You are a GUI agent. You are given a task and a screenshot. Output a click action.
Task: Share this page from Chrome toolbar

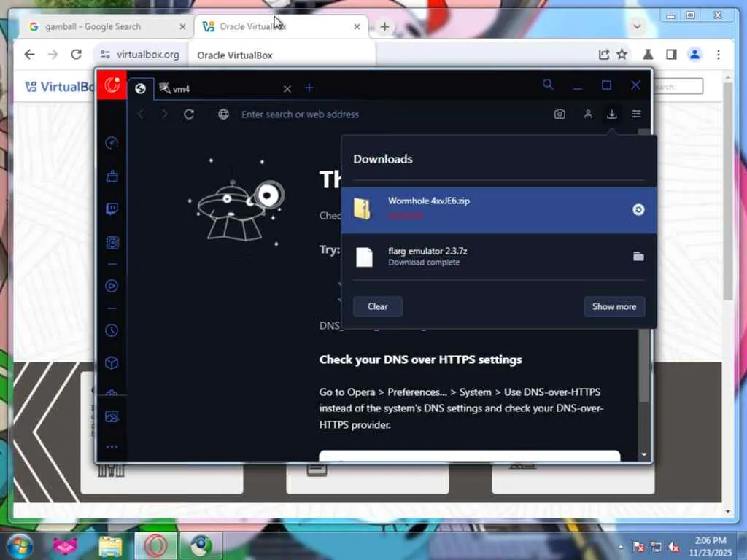tap(603, 55)
